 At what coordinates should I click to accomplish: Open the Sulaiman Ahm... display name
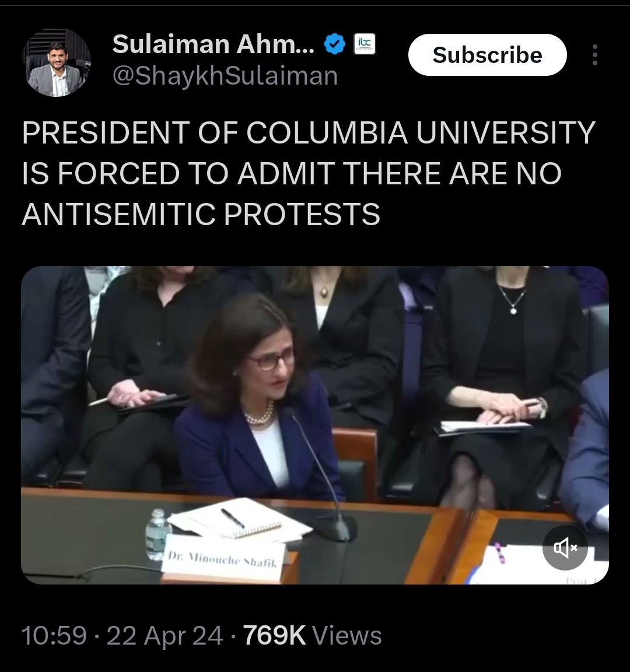coord(213,44)
